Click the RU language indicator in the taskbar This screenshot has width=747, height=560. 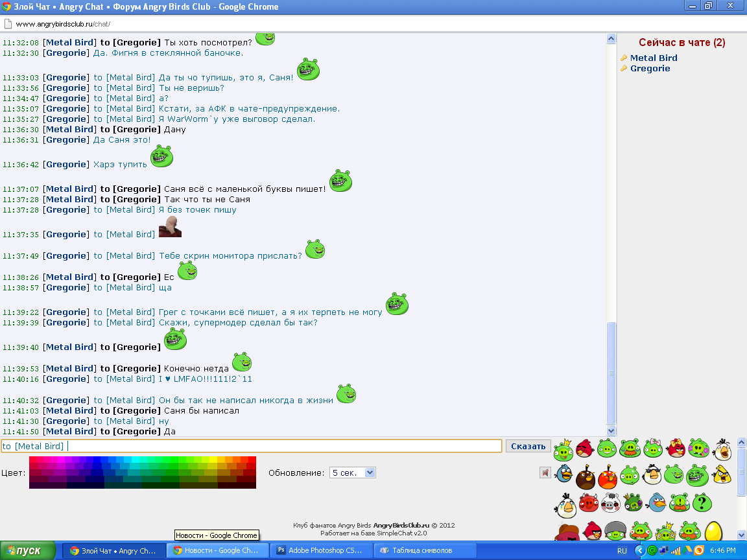click(x=622, y=551)
